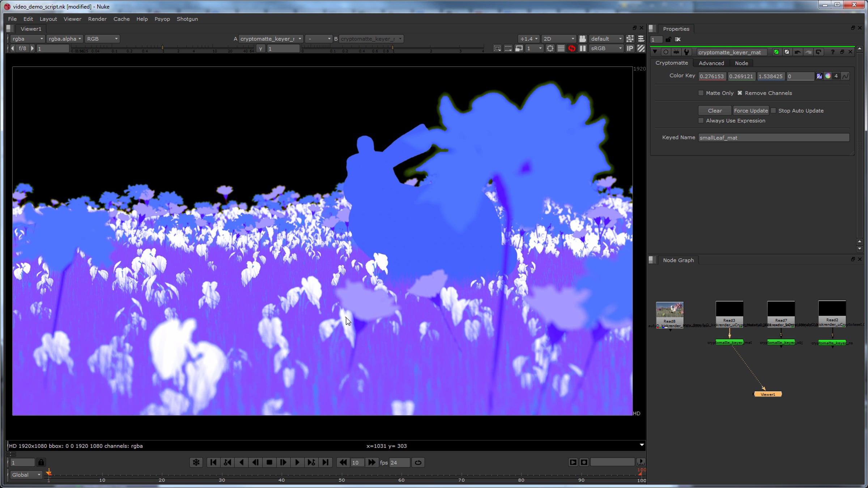Select the Read8 node thumbnail
This screenshot has height=488, width=868.
click(x=669, y=310)
